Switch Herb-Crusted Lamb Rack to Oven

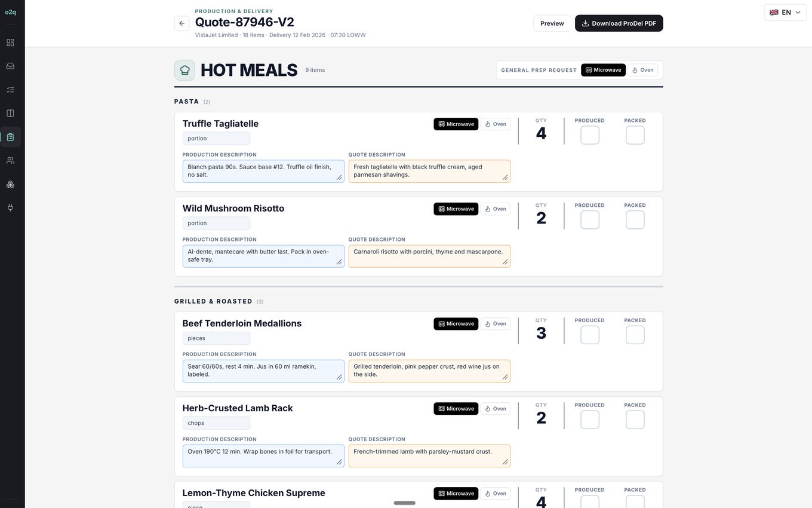click(496, 409)
